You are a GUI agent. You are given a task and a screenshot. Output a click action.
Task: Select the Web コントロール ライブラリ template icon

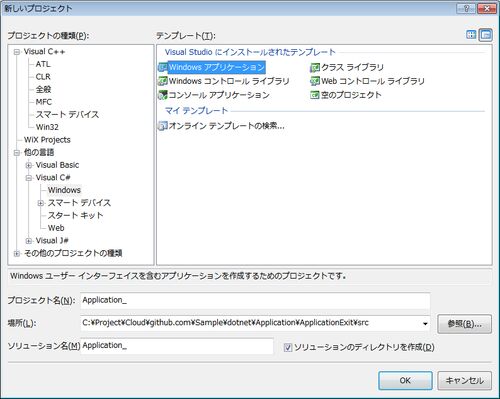click(x=315, y=81)
